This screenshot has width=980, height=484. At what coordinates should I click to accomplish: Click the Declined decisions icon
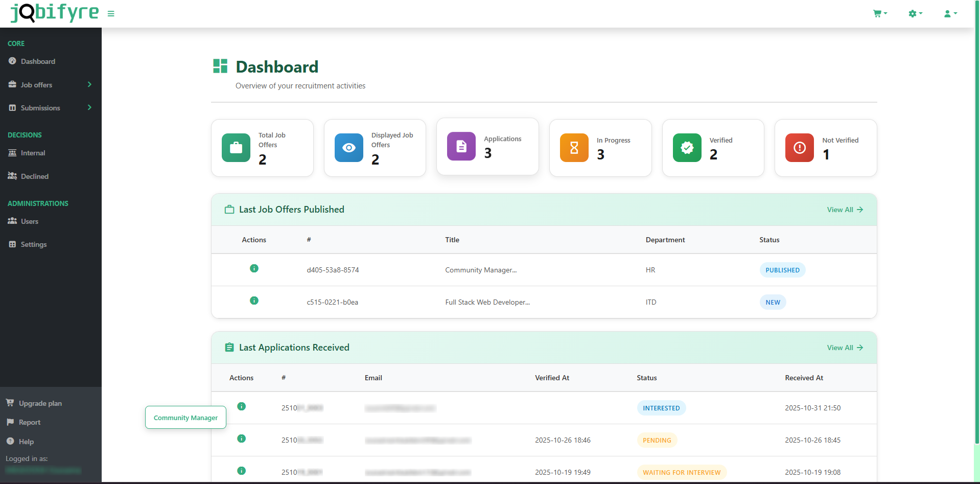(x=12, y=176)
